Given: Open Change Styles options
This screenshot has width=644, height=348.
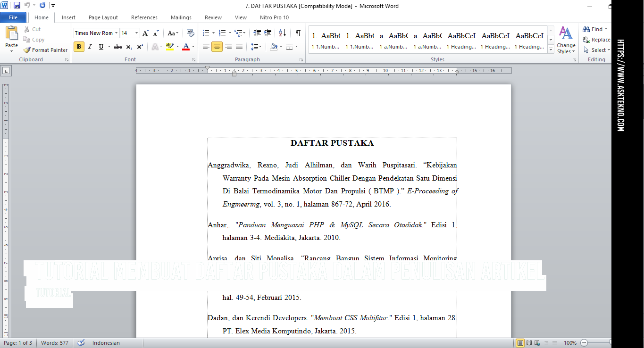Looking at the screenshot, I should [x=566, y=41].
